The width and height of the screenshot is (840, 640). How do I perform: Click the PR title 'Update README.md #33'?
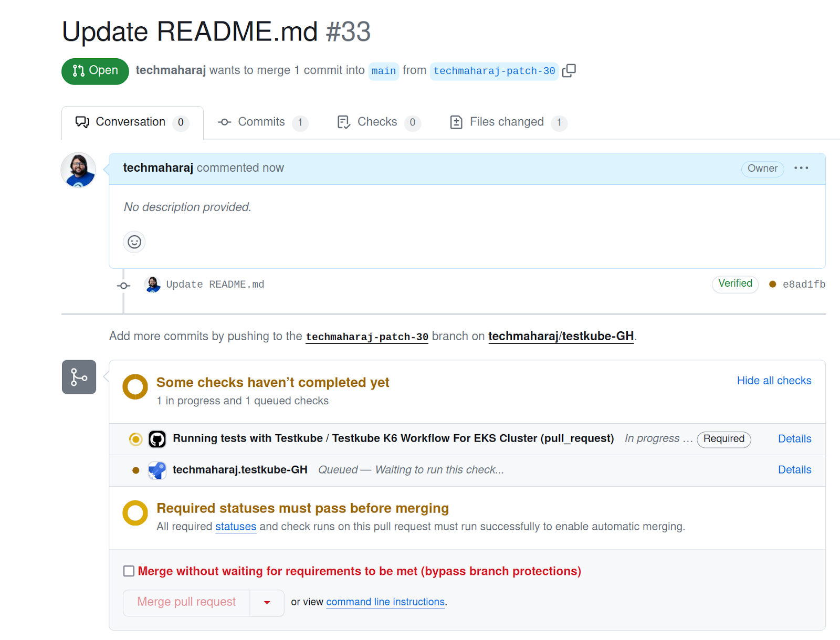tap(216, 32)
